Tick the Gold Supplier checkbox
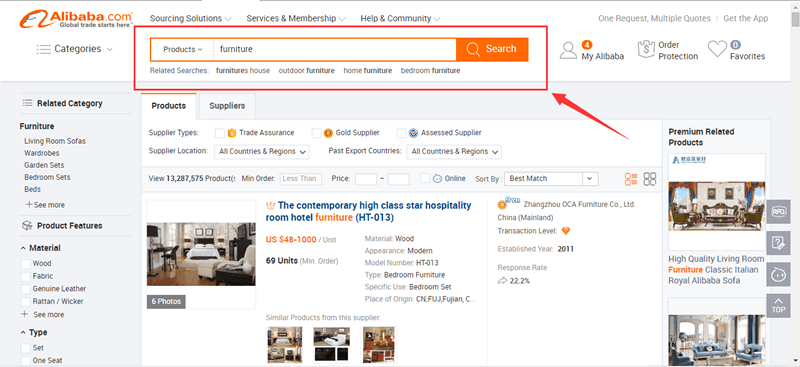This screenshot has width=800, height=367. (316, 133)
